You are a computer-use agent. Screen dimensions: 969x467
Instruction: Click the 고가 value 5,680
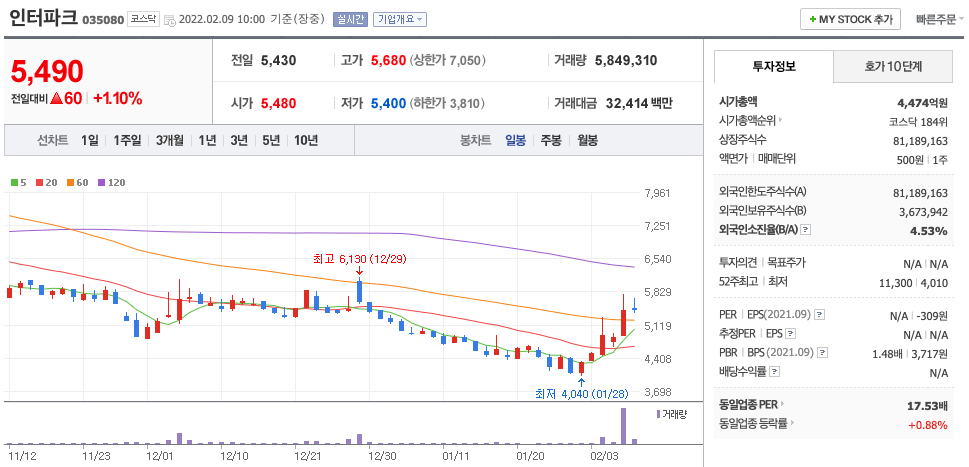[388, 61]
